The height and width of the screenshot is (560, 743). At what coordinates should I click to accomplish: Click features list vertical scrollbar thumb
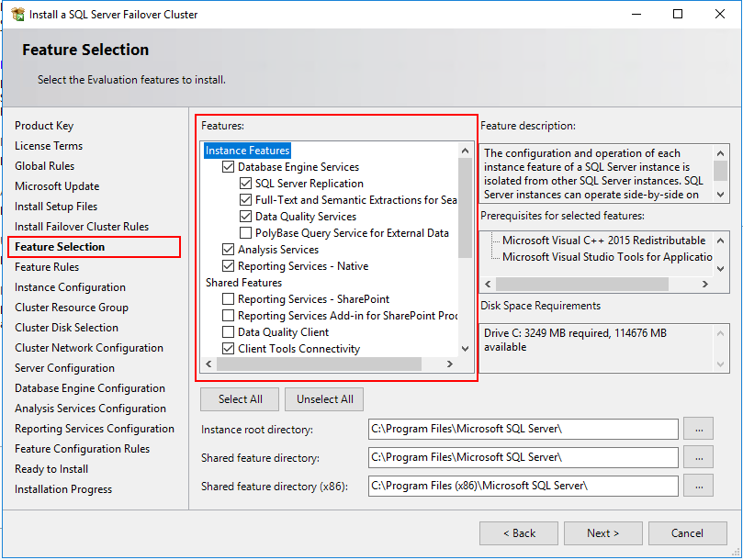tap(466, 208)
